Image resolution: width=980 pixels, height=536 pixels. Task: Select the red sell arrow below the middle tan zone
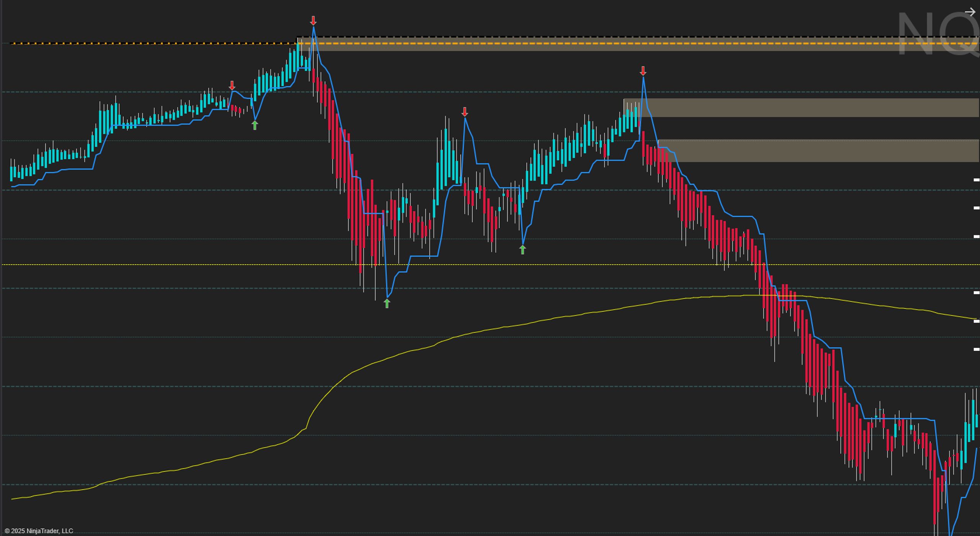pyautogui.click(x=465, y=112)
